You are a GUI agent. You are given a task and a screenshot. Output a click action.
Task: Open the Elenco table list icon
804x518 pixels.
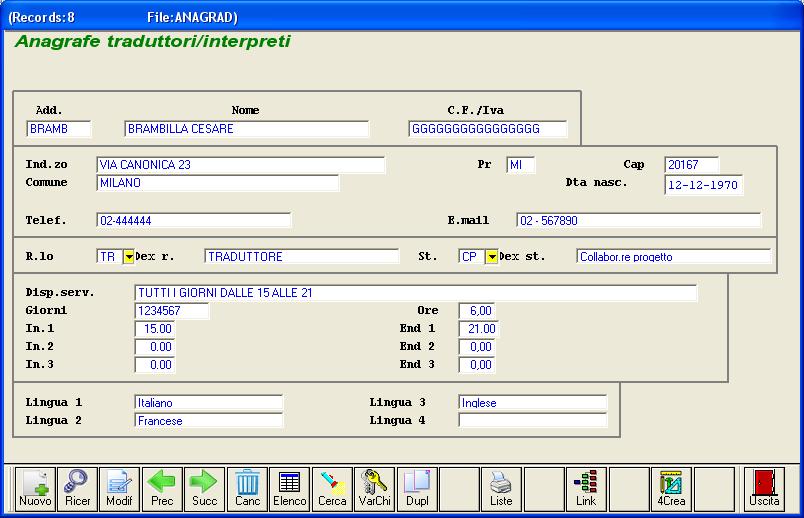click(x=290, y=489)
